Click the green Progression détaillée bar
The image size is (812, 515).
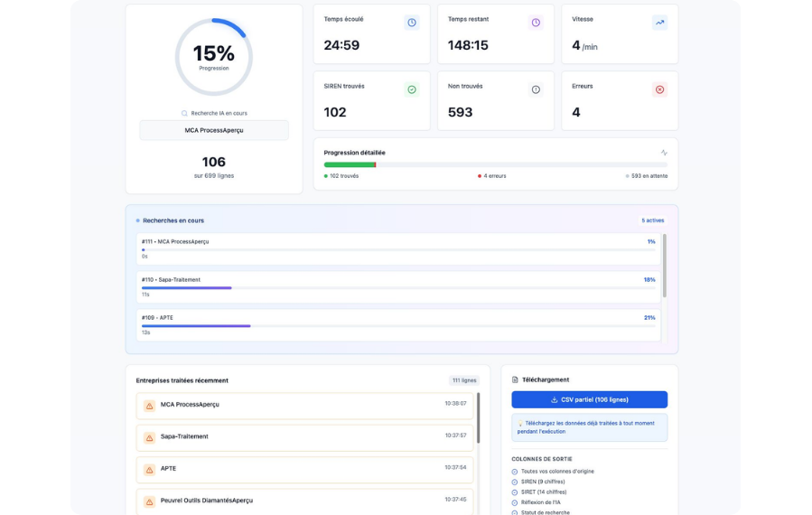pyautogui.click(x=349, y=164)
